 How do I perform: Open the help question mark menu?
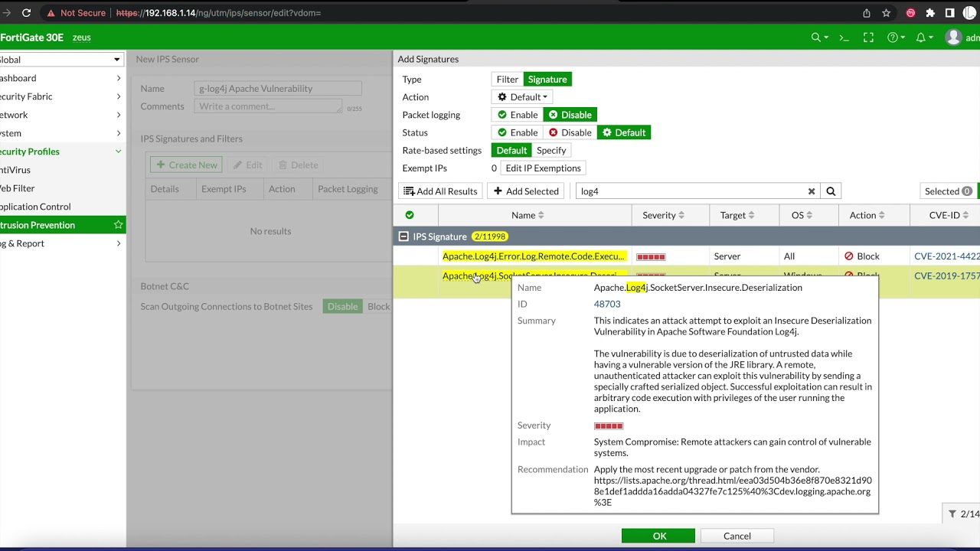click(x=895, y=37)
